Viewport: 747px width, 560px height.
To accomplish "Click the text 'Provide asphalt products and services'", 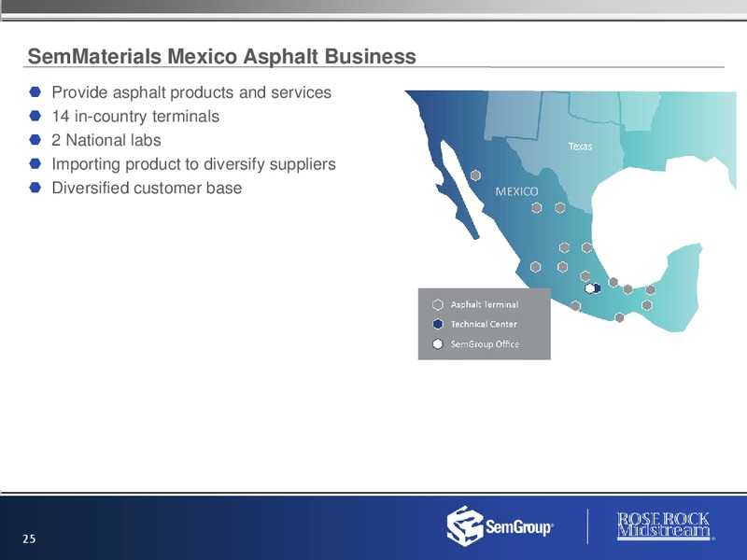I will pyautogui.click(x=191, y=92).
